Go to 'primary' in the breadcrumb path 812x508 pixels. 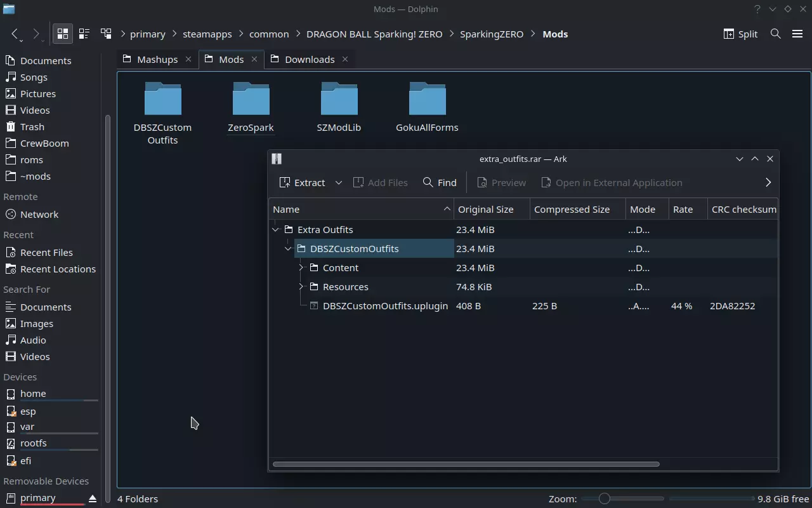(x=147, y=34)
